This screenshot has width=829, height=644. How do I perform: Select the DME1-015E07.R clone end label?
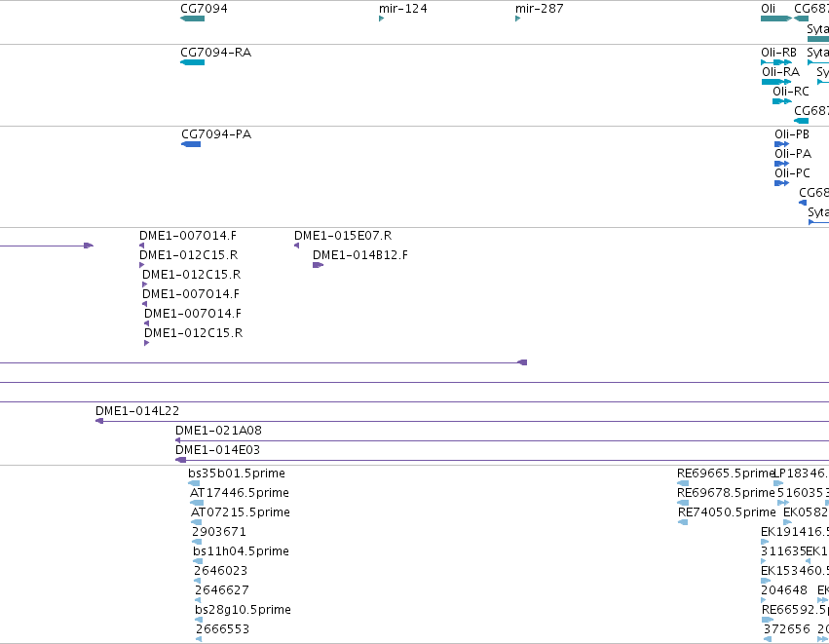(x=343, y=236)
